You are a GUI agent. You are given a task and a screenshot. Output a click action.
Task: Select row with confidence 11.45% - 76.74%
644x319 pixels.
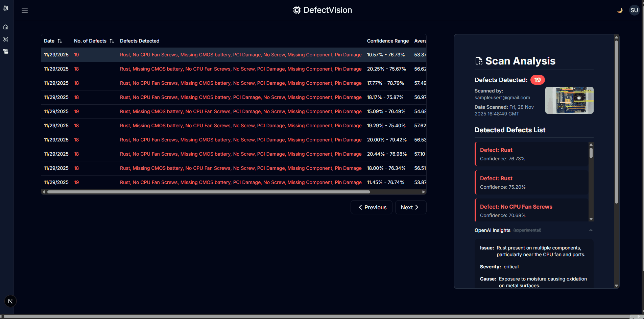[234, 182]
